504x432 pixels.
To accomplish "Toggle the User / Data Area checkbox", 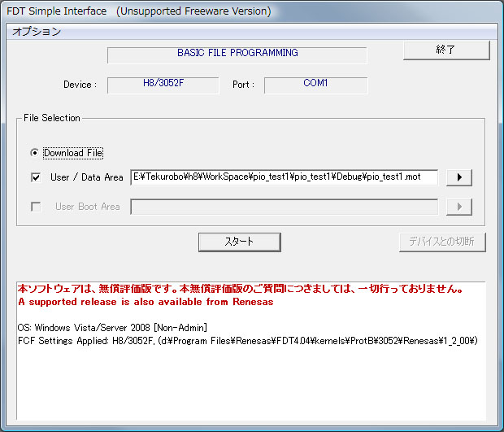I will point(36,177).
